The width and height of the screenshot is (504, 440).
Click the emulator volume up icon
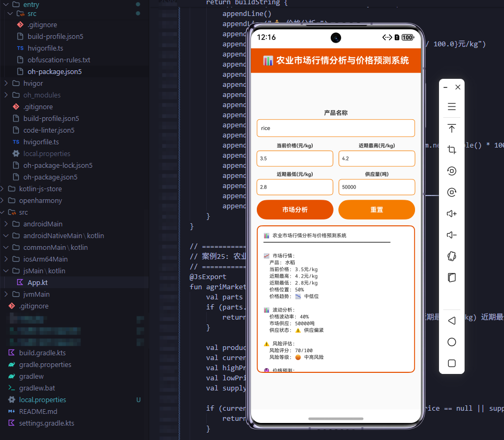(452, 214)
